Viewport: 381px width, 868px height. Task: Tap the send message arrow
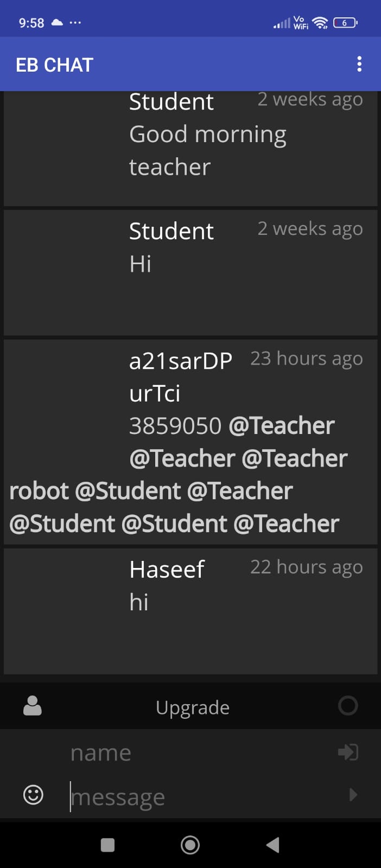coord(353,795)
